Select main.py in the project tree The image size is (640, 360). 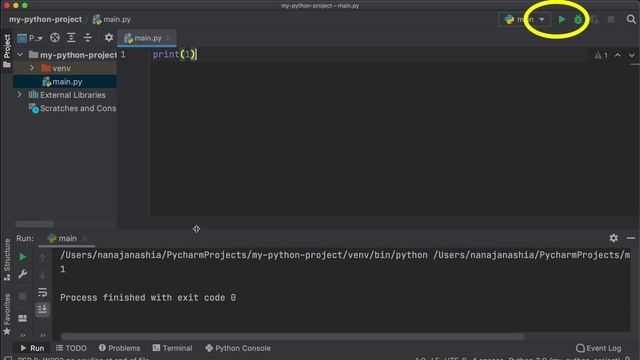(x=67, y=82)
